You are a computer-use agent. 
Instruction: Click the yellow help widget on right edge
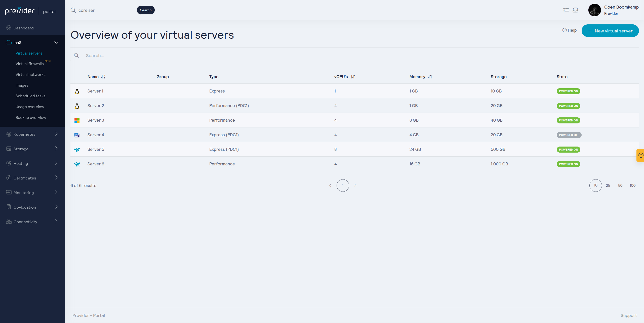click(641, 155)
